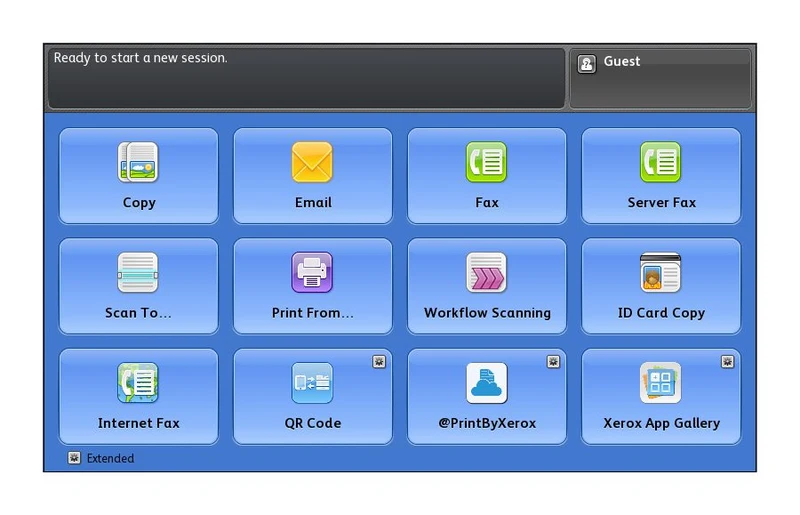Click the extended badge on @PrintByXerox tile
The width and height of the screenshot is (800, 515).
[x=554, y=362]
